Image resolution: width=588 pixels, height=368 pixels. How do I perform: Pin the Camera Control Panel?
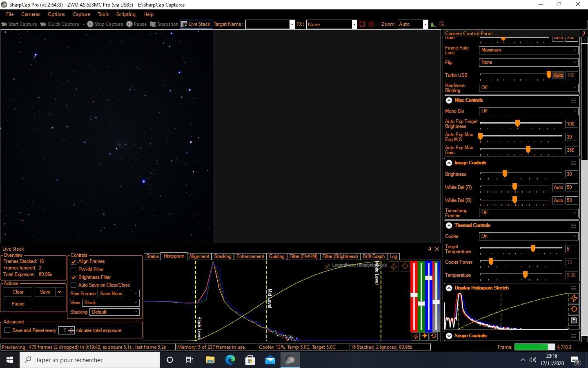click(x=584, y=34)
